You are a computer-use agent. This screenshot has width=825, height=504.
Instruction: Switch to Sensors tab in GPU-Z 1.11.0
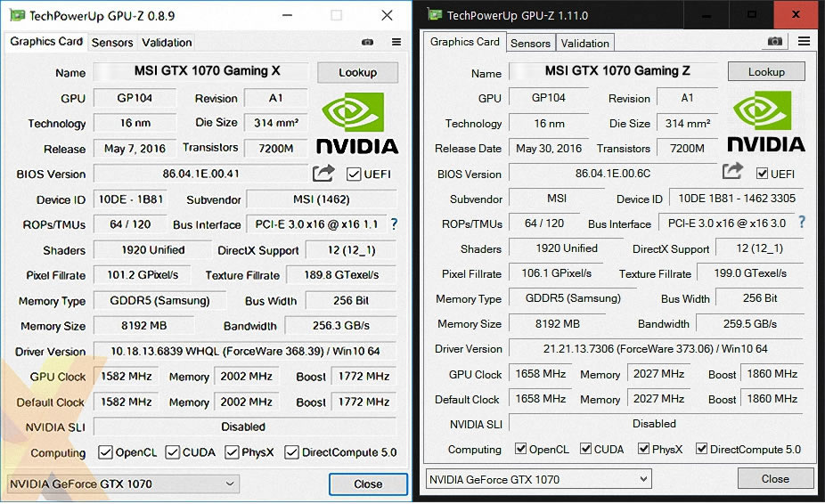pos(530,43)
